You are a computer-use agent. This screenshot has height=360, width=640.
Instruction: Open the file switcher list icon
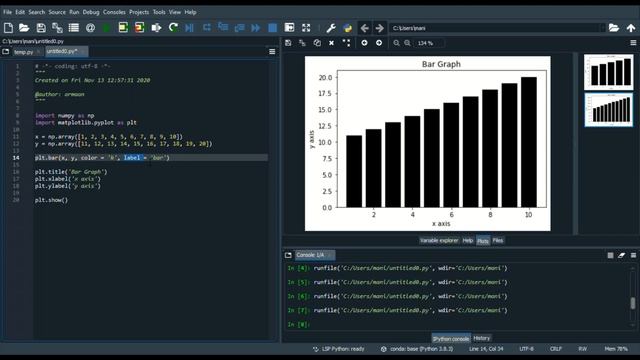pyautogui.click(x=74, y=28)
